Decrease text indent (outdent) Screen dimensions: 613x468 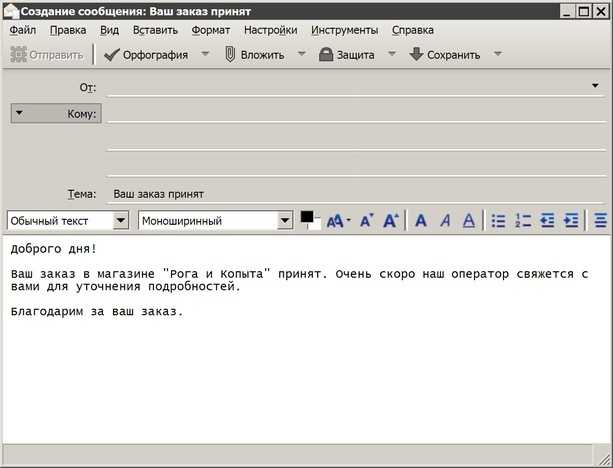pos(547,221)
